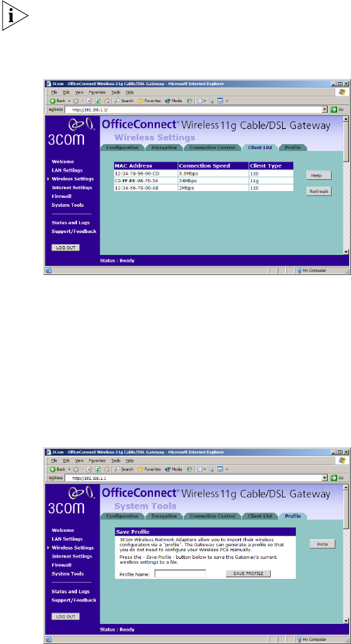Open Internet Settings in upper window sidebar
The width and height of the screenshot is (351, 644).
(72, 188)
